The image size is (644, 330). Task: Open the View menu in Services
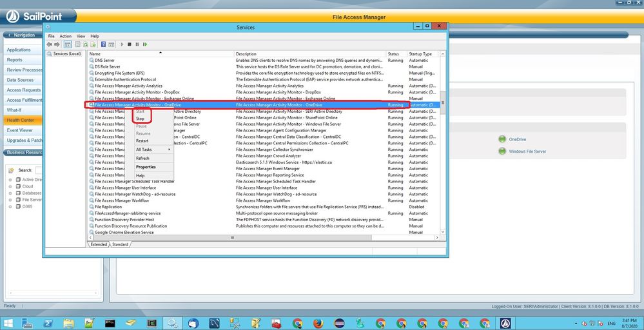pos(81,36)
